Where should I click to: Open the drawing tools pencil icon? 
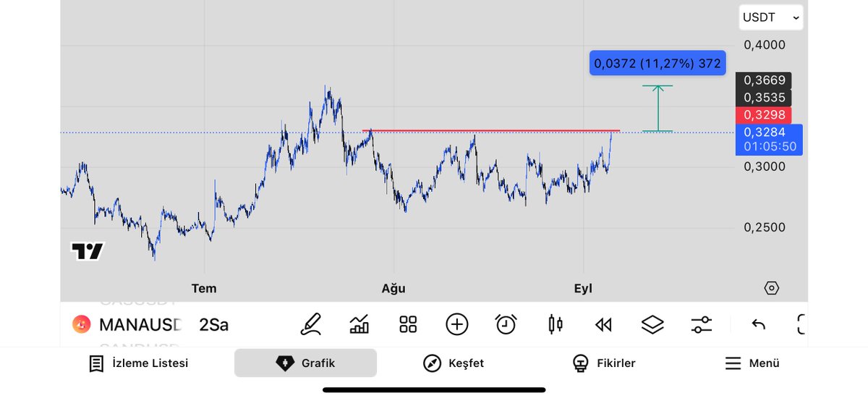point(311,324)
